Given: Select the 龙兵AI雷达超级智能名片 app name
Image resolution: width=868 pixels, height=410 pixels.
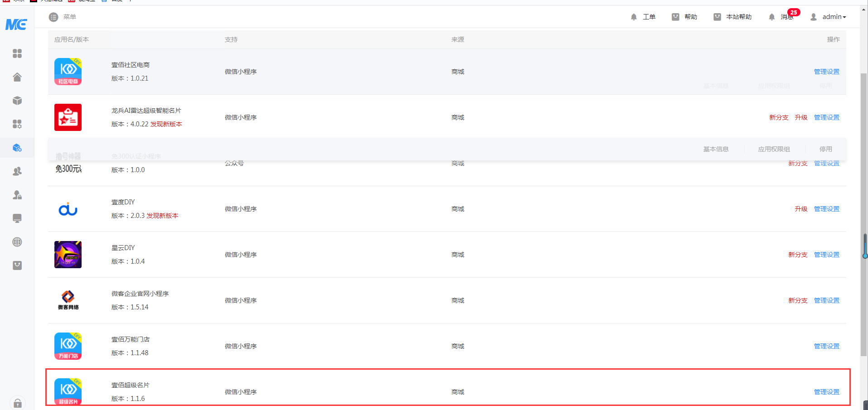Looking at the screenshot, I should (146, 111).
